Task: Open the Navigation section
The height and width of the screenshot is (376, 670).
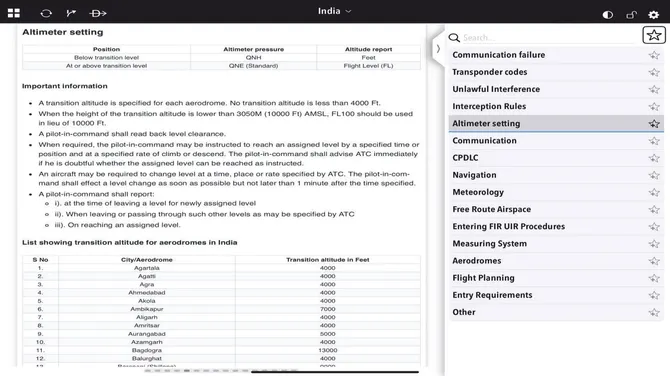Action: [556, 175]
